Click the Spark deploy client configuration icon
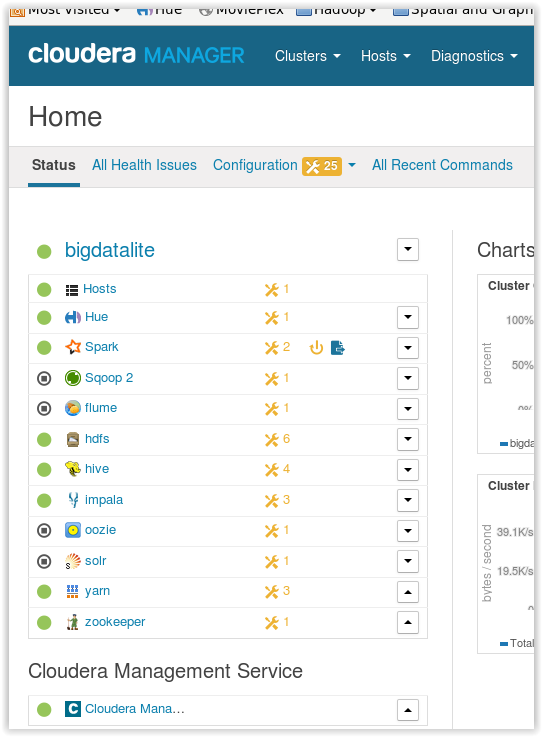This screenshot has width=542, height=737. click(x=338, y=348)
